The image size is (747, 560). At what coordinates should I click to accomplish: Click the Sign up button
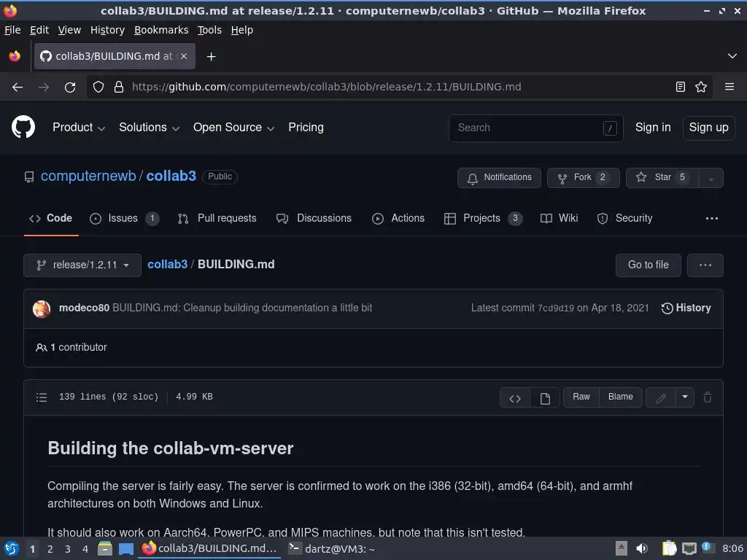tap(708, 128)
